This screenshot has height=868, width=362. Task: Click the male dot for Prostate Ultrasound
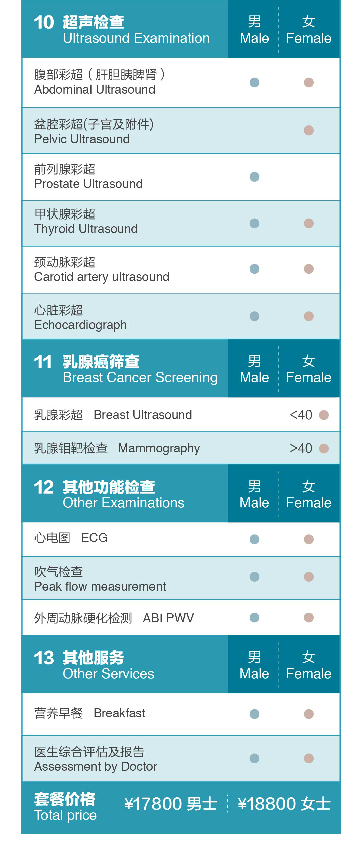pos(254,177)
